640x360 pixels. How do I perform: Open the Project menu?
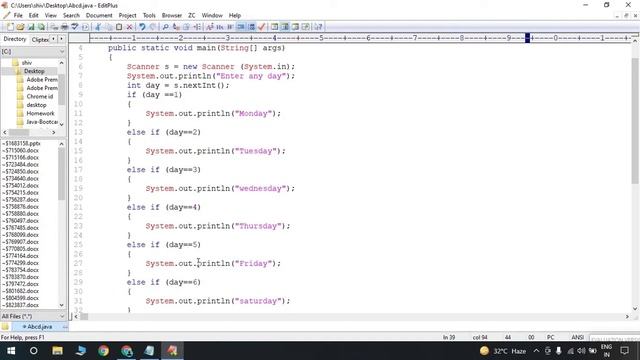pos(127,16)
